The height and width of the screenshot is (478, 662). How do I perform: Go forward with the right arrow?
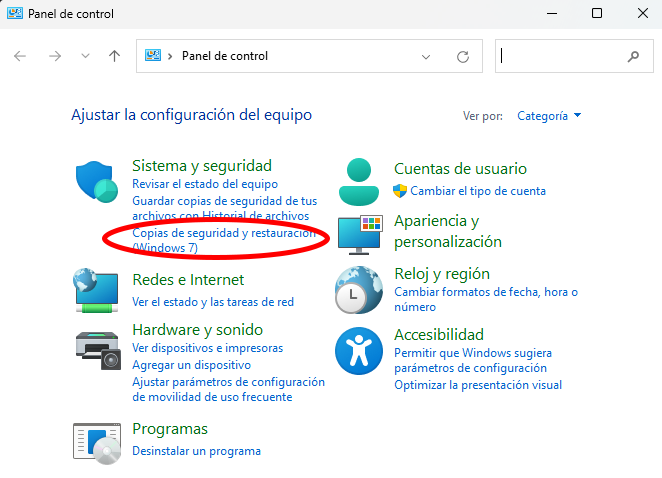pos(55,56)
